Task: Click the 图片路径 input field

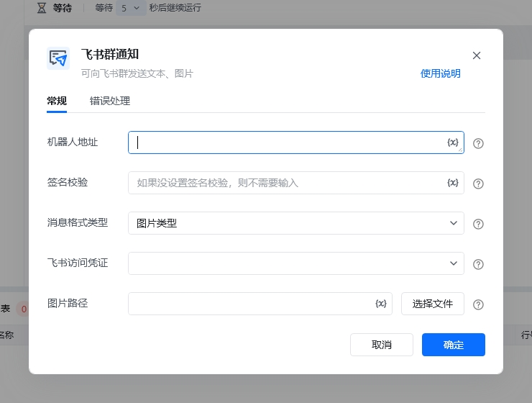Action: click(x=260, y=304)
